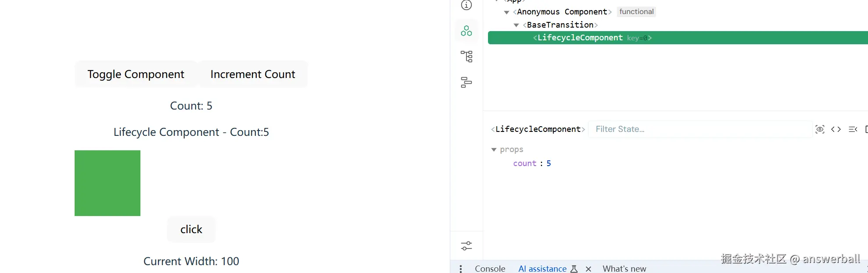The image size is (868, 273).
Task: Click the Current Width: 100 text
Action: (191, 261)
